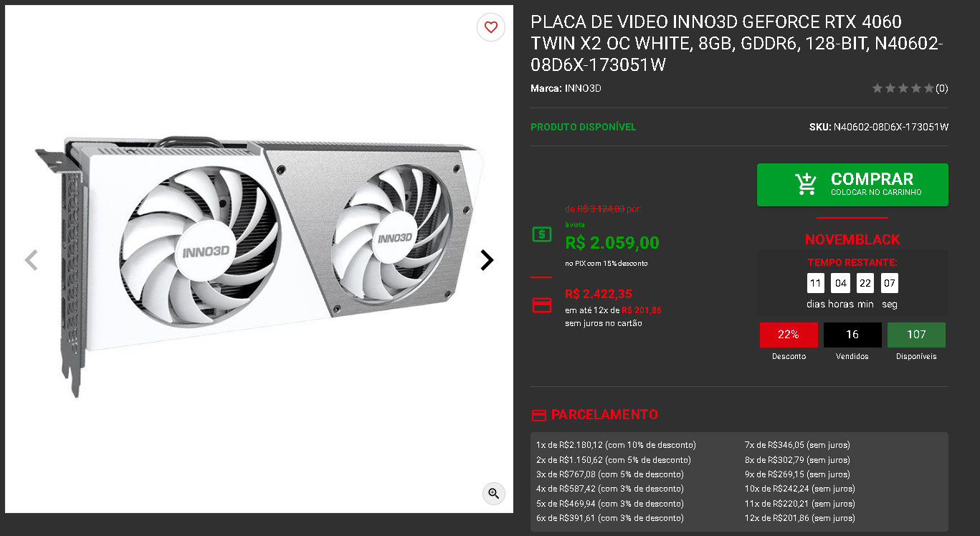Rate product using the first star
Image resolution: width=980 pixels, height=536 pixels.
pyautogui.click(x=877, y=88)
